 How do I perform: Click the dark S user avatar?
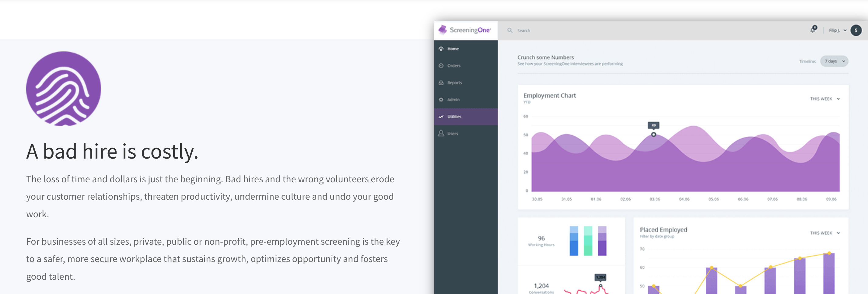tap(856, 30)
